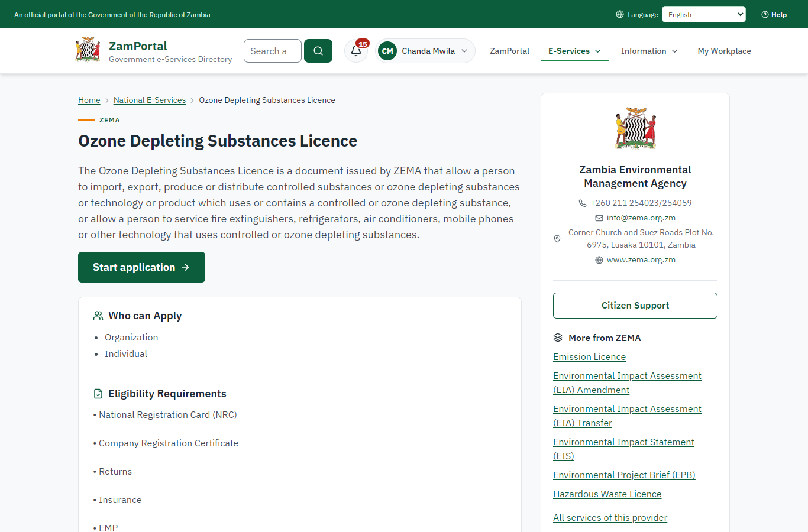Click the green search magnifier button
808x532 pixels.
pos(318,51)
